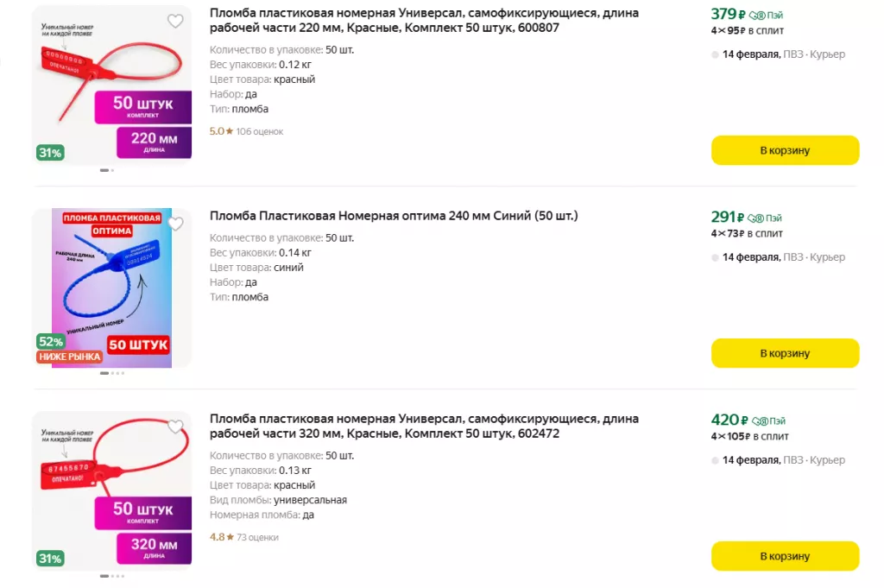Open the 106 оценок reviews link
Viewport: 884px width, 588px height.
(x=259, y=132)
